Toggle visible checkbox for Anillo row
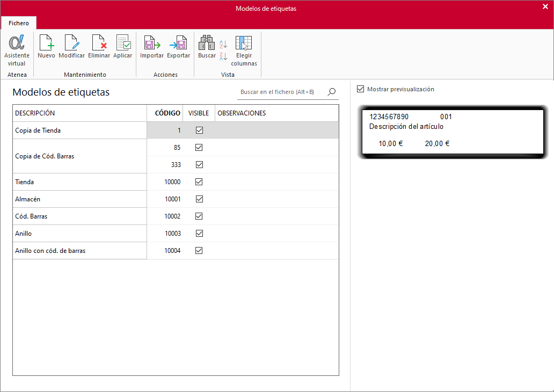 199,233
